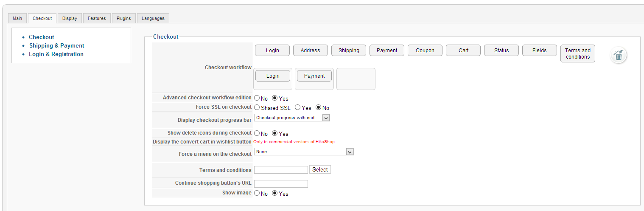Set Advanced checkout workflow edition to No
The width and height of the screenshot is (644, 211).
point(257,98)
